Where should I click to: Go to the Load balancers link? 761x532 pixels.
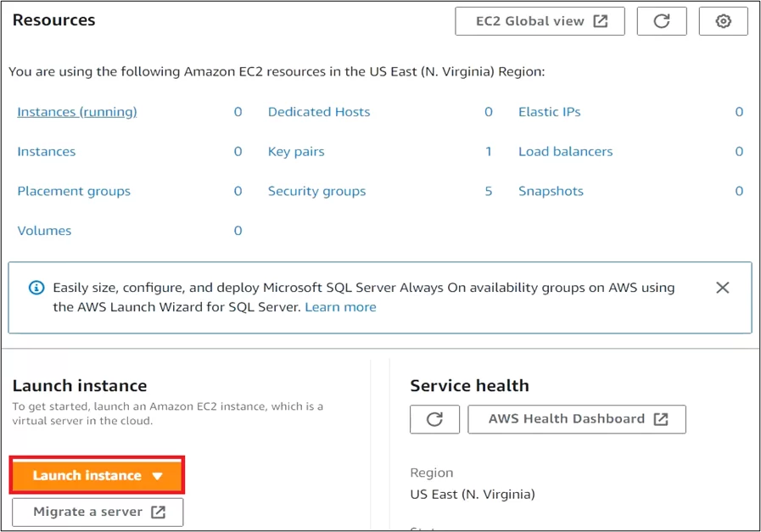pos(565,152)
